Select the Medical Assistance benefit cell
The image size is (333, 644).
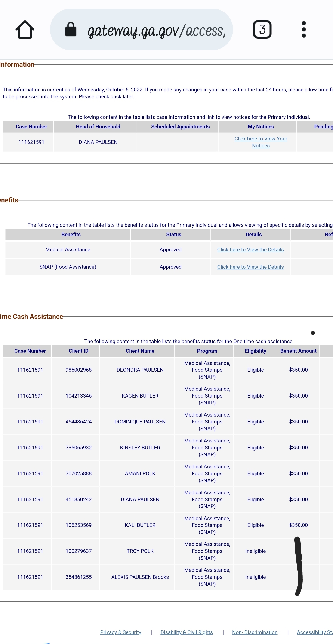pos(68,249)
